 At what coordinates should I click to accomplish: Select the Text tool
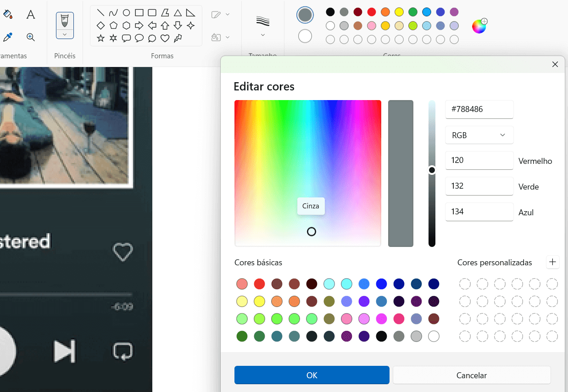click(x=31, y=15)
